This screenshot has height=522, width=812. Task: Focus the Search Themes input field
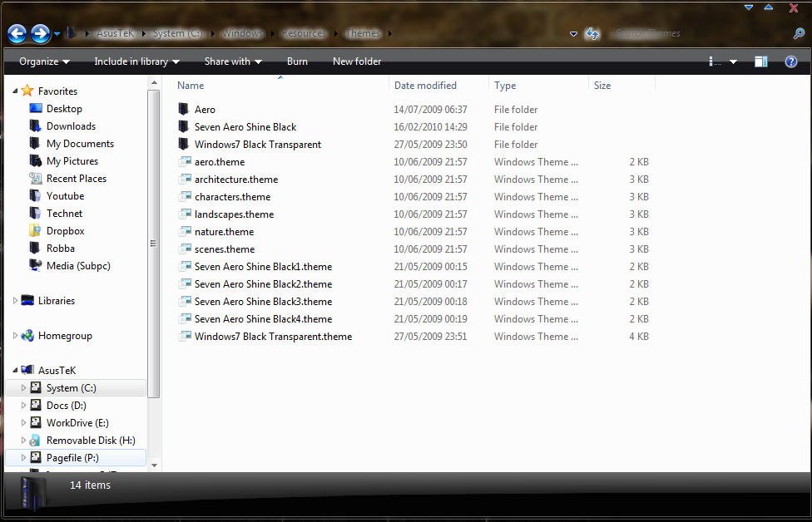click(x=699, y=33)
